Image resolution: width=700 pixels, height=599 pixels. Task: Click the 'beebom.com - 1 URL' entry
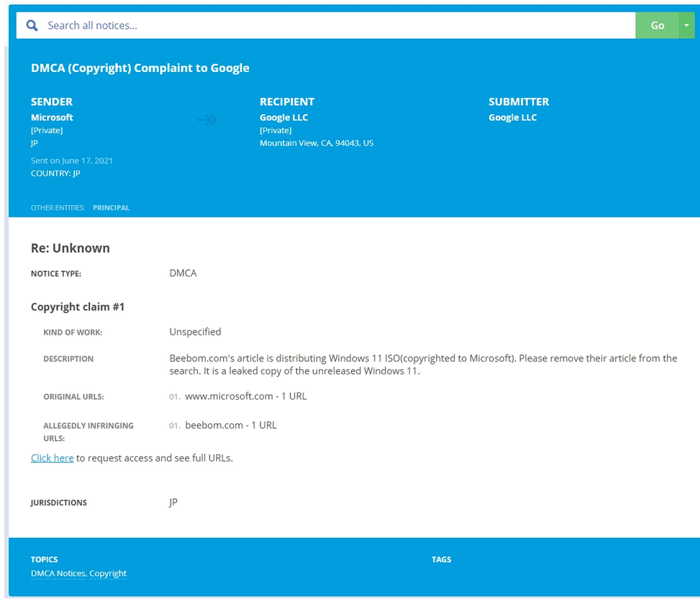tap(231, 425)
